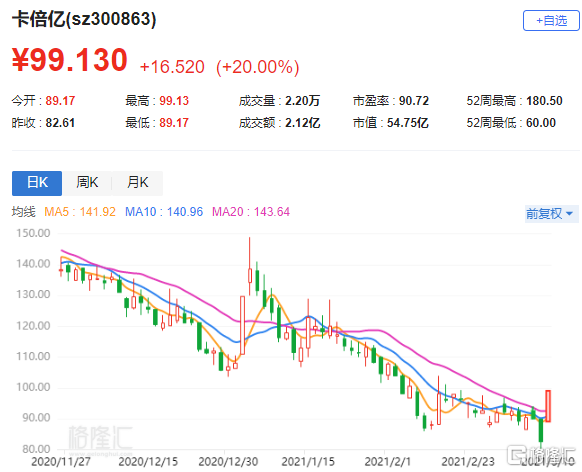Click the 100.00 y-axis label
This screenshot has width=582, height=472.
33,387
